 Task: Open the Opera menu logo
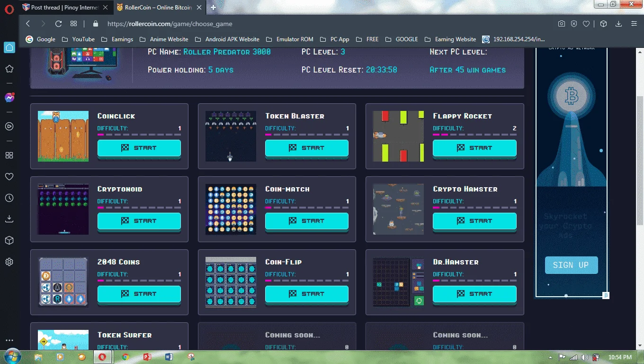tap(9, 8)
